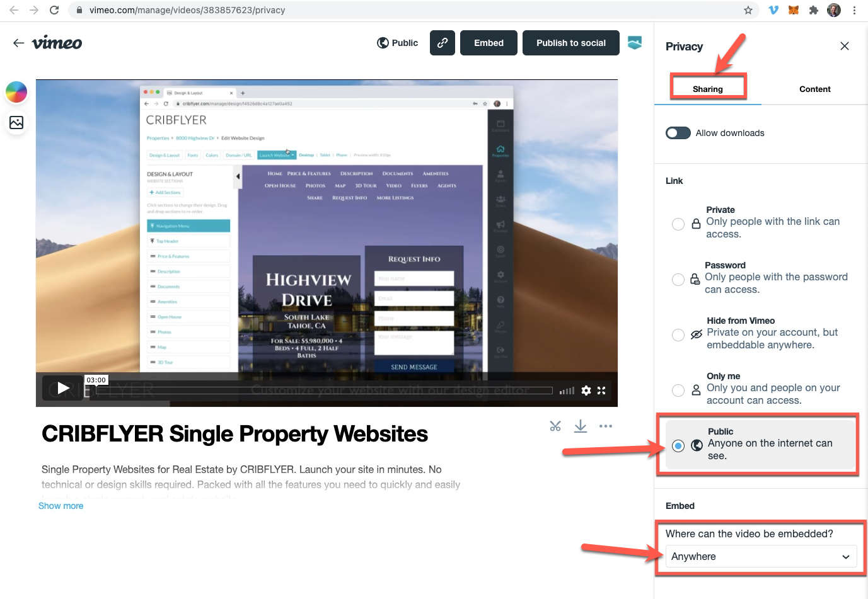The width and height of the screenshot is (868, 599).
Task: Select the Private link radio option
Action: click(678, 224)
